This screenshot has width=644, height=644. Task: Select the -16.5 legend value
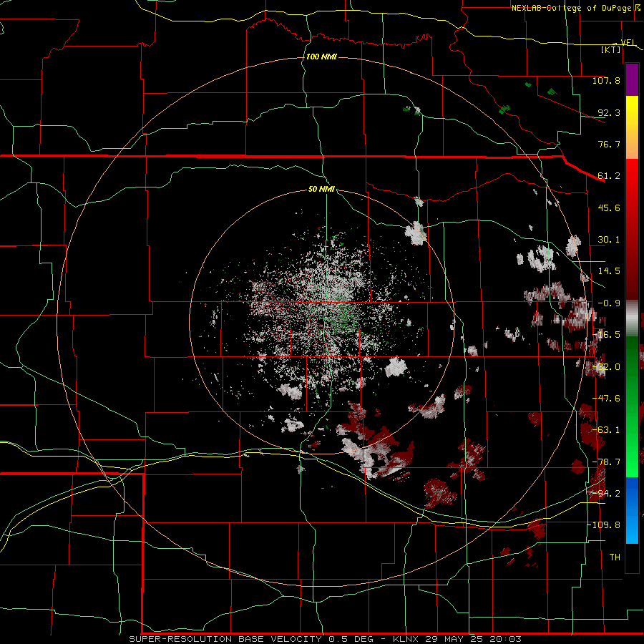pos(606,335)
